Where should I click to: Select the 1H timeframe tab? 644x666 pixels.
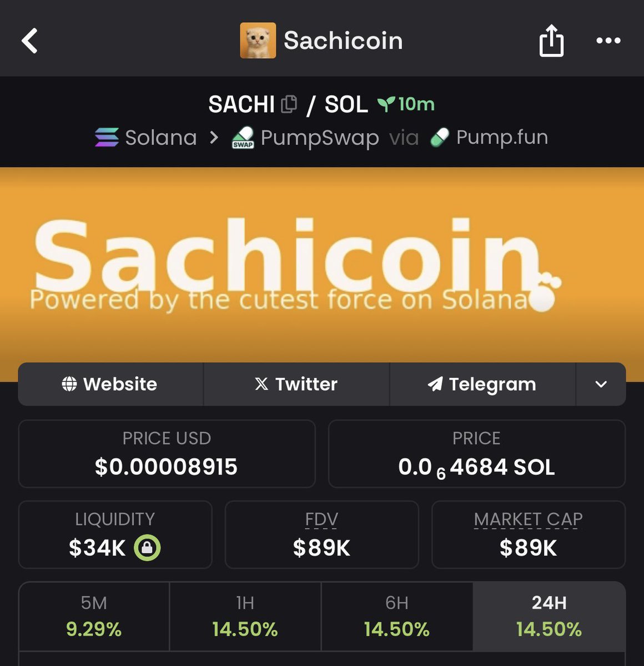[245, 616]
